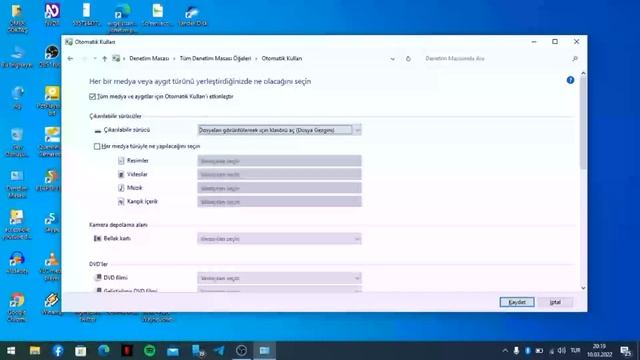Click the Çıkarılabilir sürücü drive icon
This screenshot has width=640, height=360.
(98, 130)
